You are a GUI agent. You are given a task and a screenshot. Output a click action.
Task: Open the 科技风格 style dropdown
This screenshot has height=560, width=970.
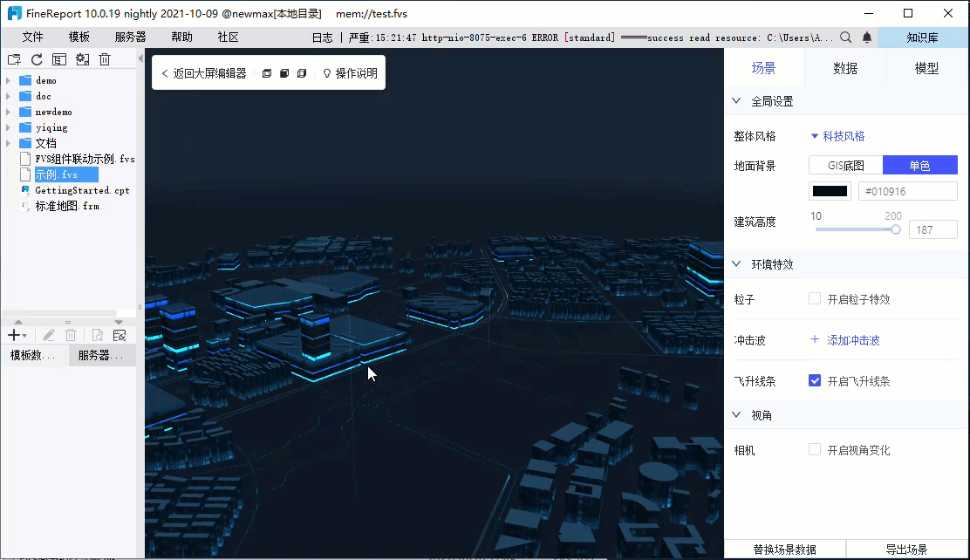coord(837,136)
